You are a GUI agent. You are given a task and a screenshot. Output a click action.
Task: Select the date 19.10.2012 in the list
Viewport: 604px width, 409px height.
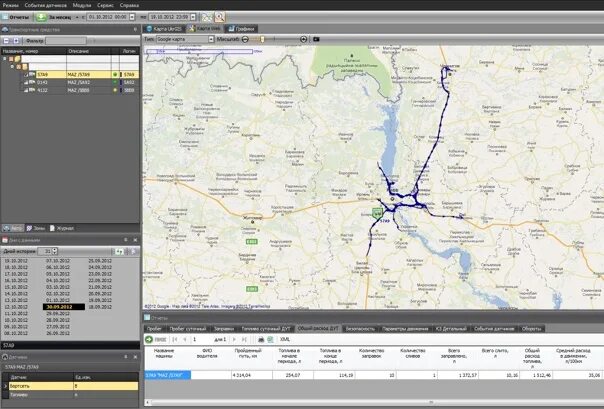(16, 261)
